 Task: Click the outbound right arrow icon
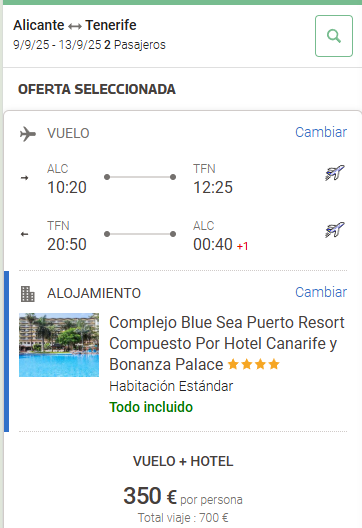(x=25, y=178)
